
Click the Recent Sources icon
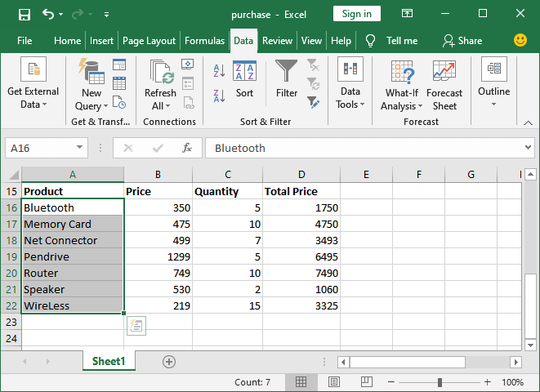(x=119, y=102)
